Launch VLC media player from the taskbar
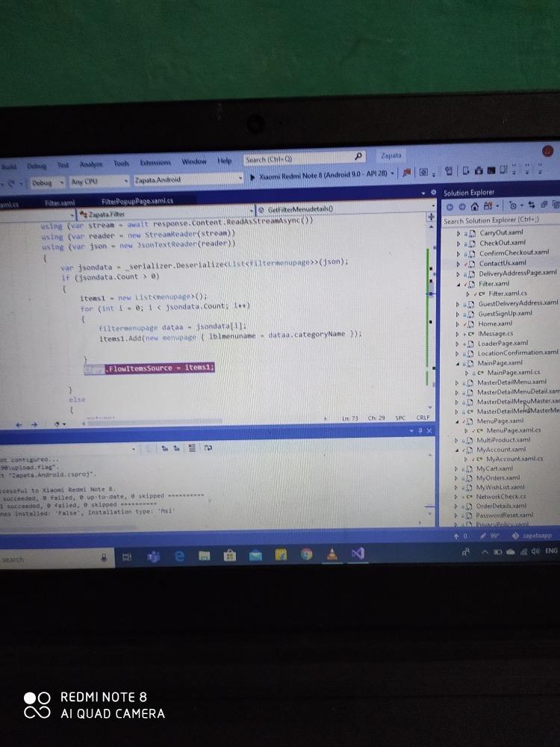The image size is (560, 747). click(x=332, y=554)
